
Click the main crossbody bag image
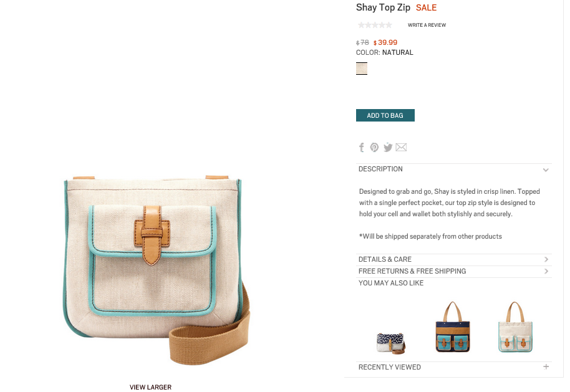tap(157, 270)
